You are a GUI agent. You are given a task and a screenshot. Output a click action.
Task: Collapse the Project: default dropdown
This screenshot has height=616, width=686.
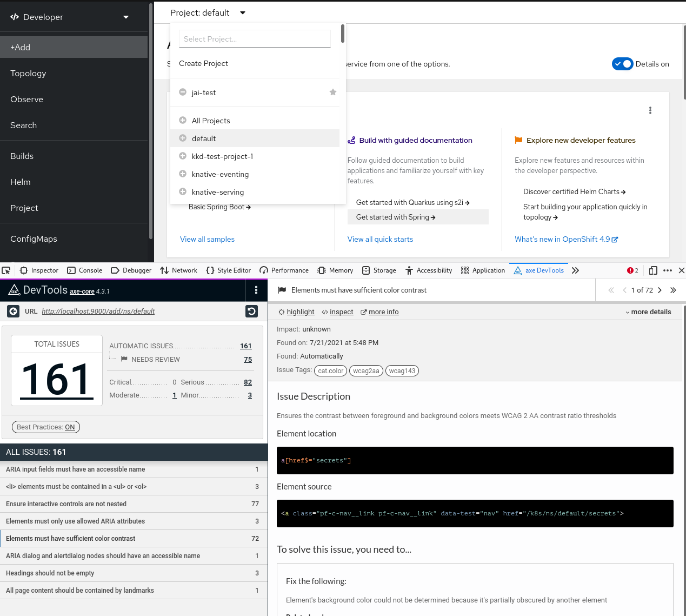(x=208, y=12)
